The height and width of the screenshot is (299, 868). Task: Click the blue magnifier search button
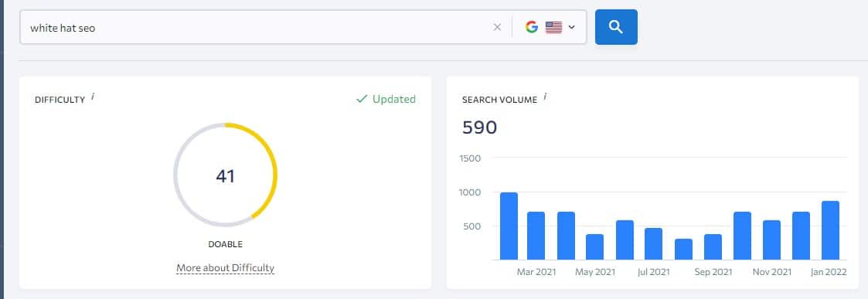[x=616, y=26]
